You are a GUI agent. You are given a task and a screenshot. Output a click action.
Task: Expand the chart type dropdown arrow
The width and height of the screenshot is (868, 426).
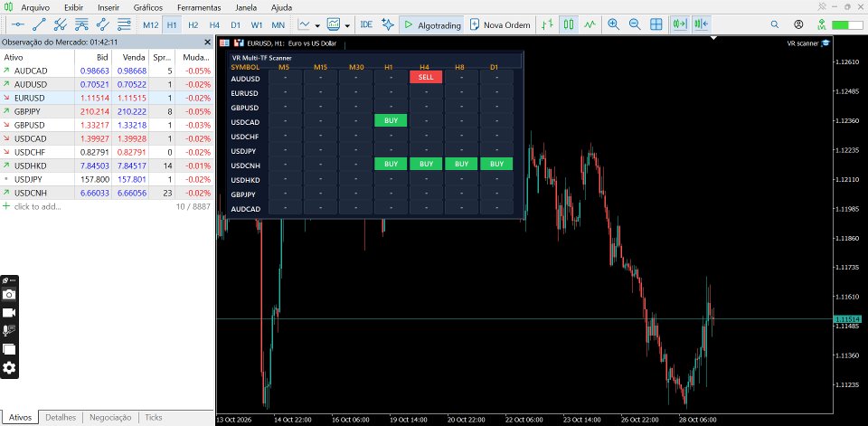[317, 25]
